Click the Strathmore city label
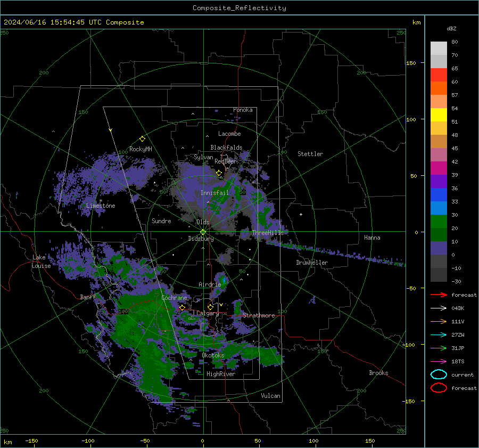Viewport: 479px width, 448px height. pyautogui.click(x=259, y=315)
